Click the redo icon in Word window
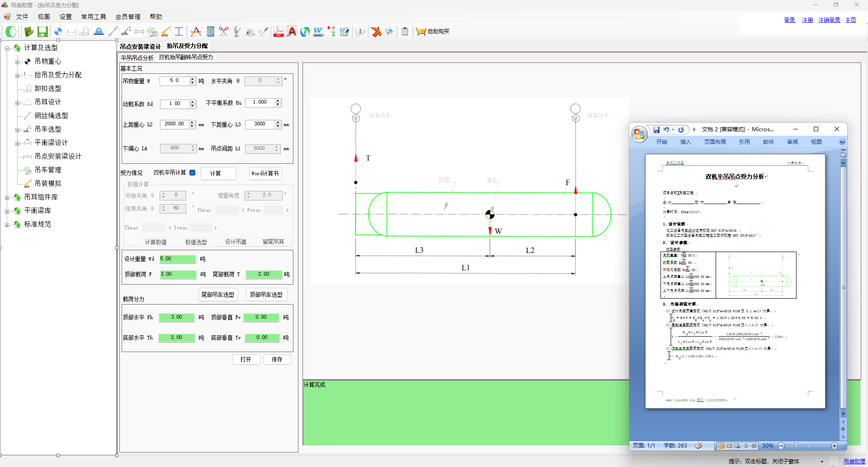 tap(681, 129)
